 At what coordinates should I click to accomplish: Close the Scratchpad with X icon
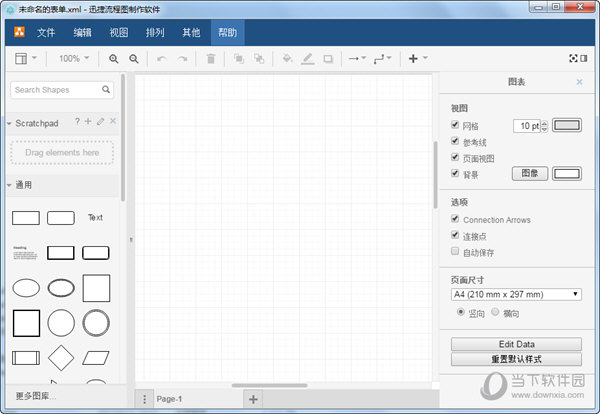click(x=113, y=121)
